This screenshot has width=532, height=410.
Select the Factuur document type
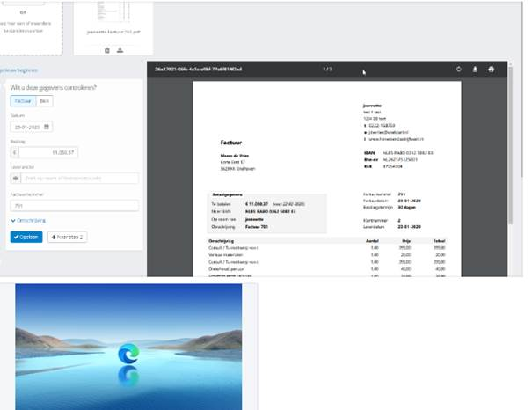[23, 101]
